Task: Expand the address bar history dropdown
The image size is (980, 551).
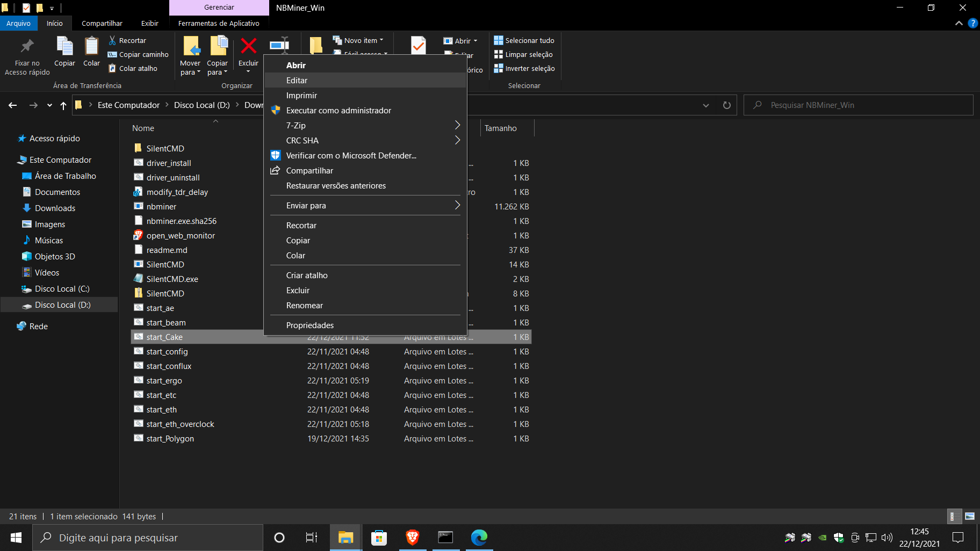Action: (706, 105)
